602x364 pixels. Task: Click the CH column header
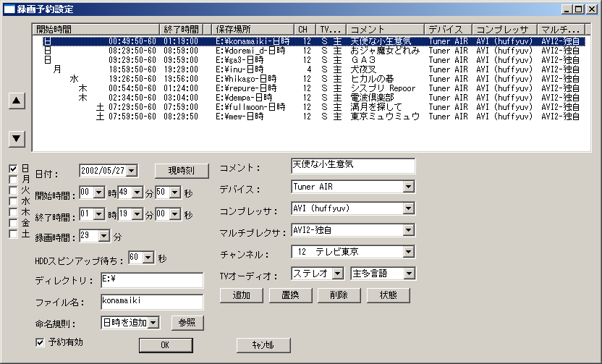[x=305, y=29]
